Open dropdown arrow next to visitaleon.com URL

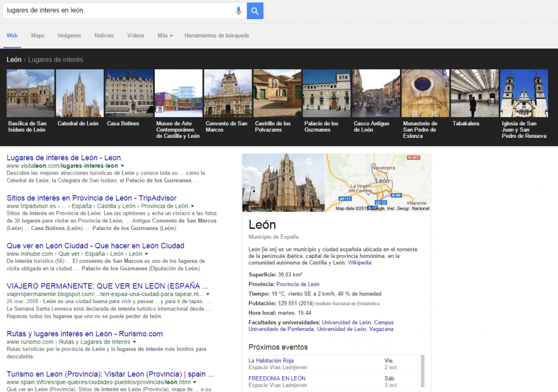point(123,166)
